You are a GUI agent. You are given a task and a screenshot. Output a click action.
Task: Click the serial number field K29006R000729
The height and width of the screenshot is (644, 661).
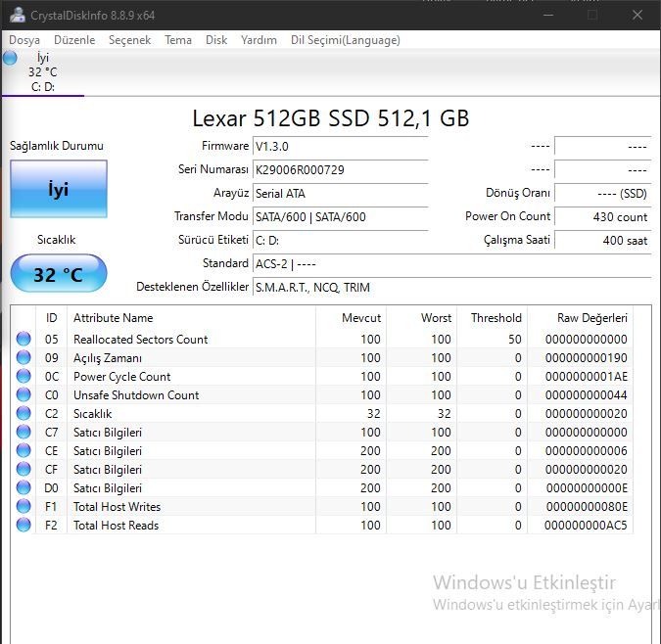[x=340, y=169]
